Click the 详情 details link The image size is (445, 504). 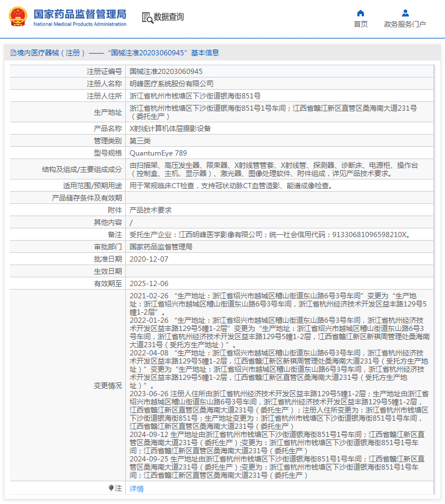[136, 489]
